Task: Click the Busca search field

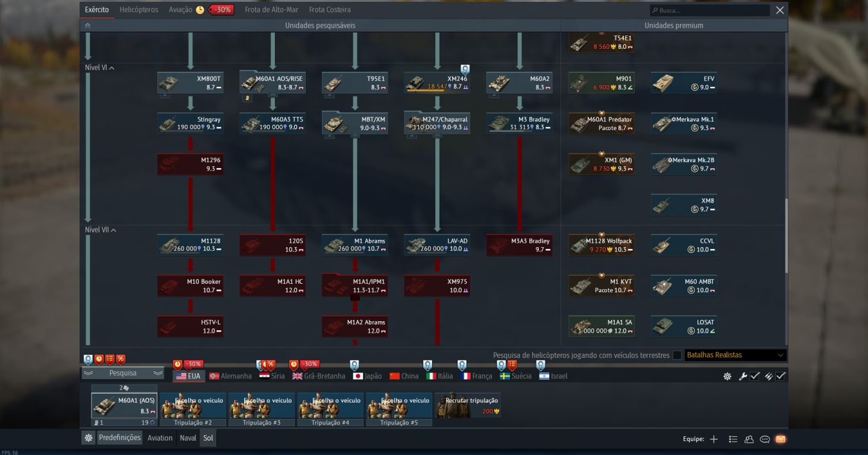Action: [x=709, y=10]
